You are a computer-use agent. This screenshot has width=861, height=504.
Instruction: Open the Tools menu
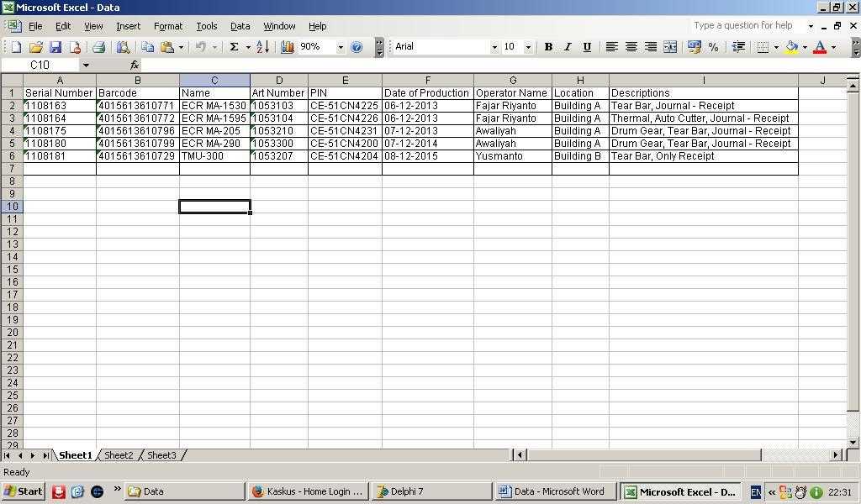pyautogui.click(x=207, y=26)
